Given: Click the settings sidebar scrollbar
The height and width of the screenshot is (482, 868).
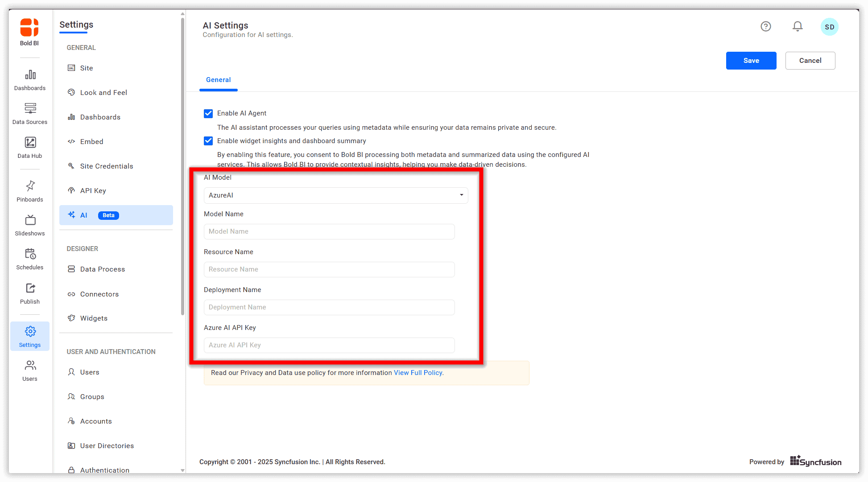Looking at the screenshot, I should click(x=182, y=166).
